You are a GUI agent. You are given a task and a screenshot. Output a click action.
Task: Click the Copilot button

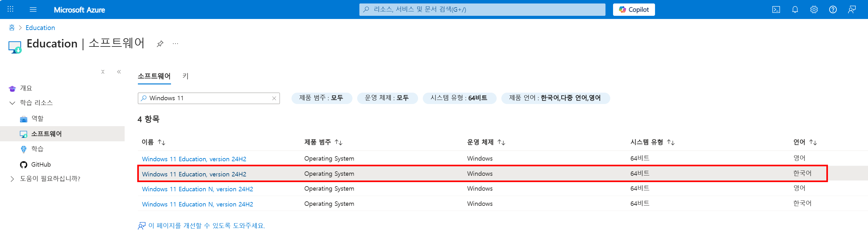(634, 9)
